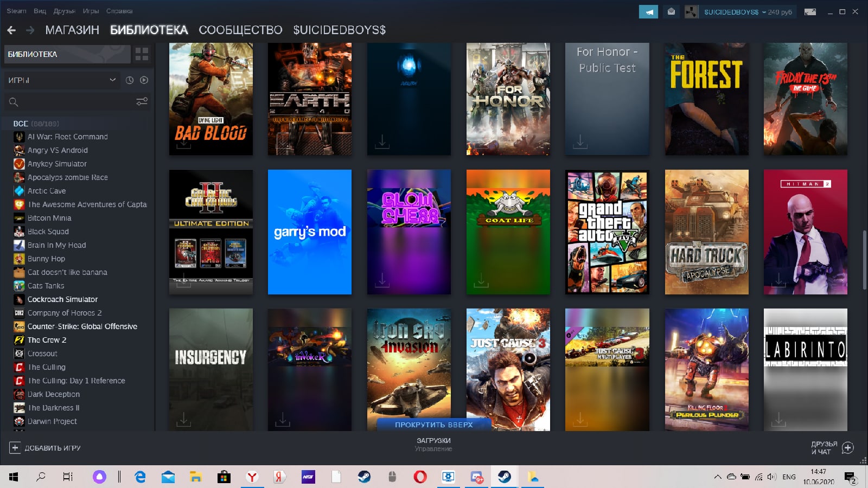Open Earth 2140 game cover
The image size is (868, 488).
(310, 99)
